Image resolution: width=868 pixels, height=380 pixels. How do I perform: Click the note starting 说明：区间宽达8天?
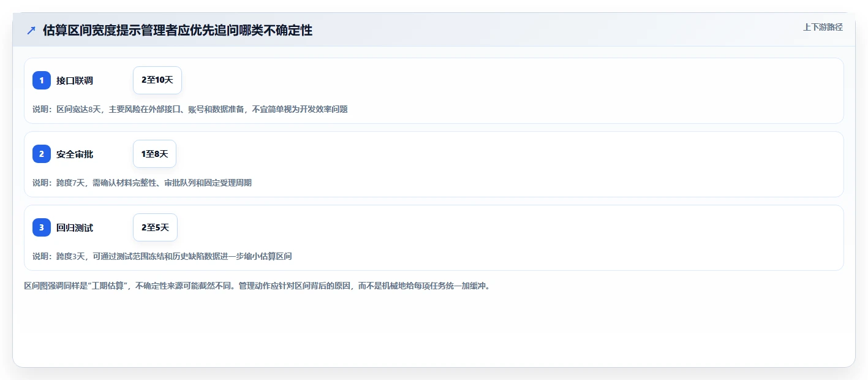(x=190, y=109)
